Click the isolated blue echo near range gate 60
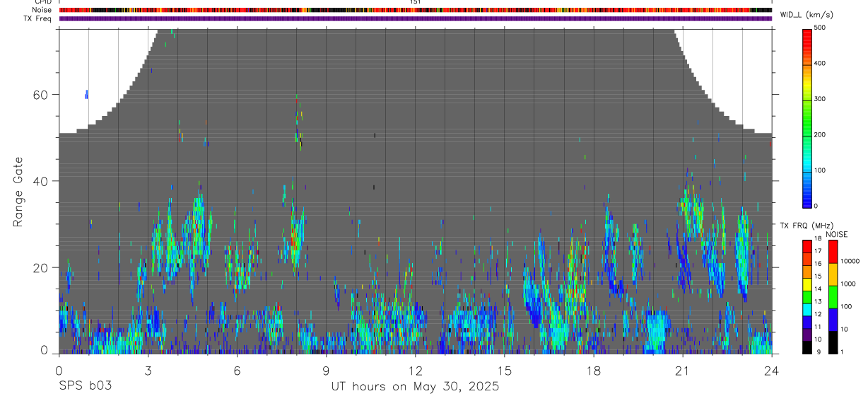The image size is (868, 401). pyautogui.click(x=86, y=94)
